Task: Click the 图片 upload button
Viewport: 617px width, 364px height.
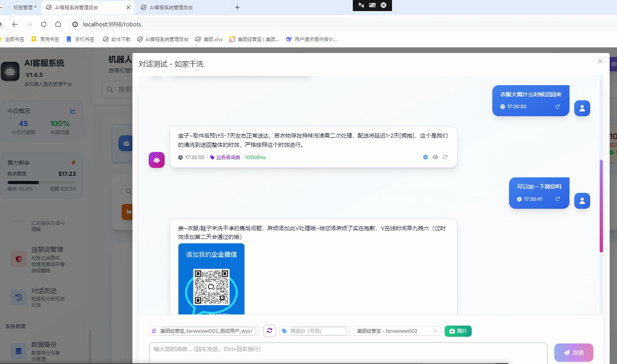Action: click(x=458, y=331)
